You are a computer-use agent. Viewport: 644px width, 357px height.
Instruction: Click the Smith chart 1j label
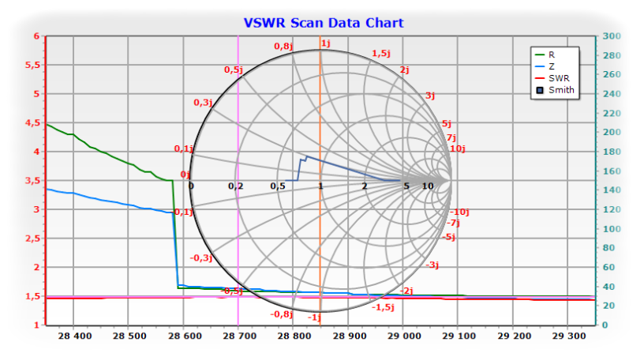tap(326, 43)
